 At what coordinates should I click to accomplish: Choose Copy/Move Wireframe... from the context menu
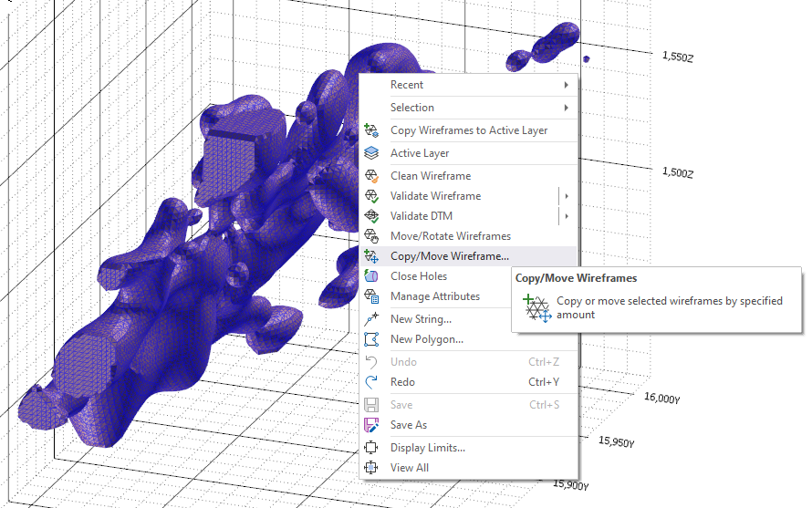(450, 256)
